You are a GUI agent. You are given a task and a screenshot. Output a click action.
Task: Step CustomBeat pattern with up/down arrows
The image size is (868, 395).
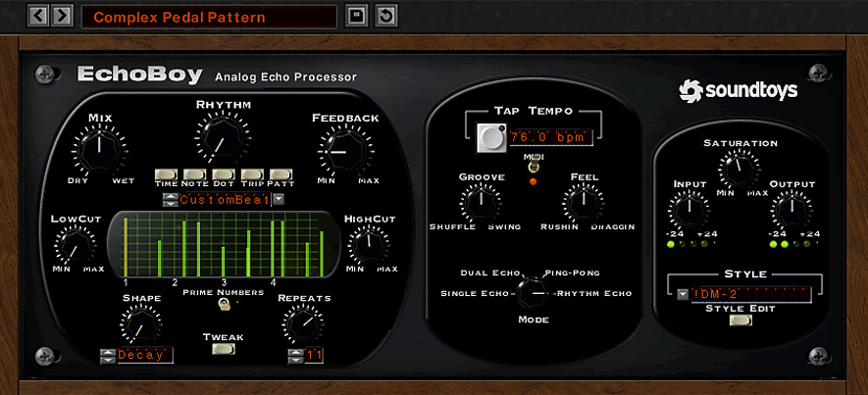point(171,199)
